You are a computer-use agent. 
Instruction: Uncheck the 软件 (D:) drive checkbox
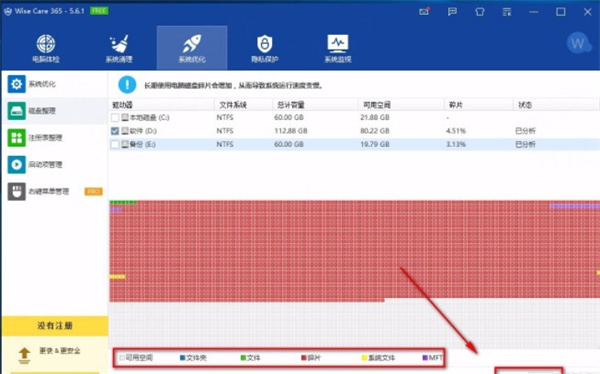coord(115,131)
